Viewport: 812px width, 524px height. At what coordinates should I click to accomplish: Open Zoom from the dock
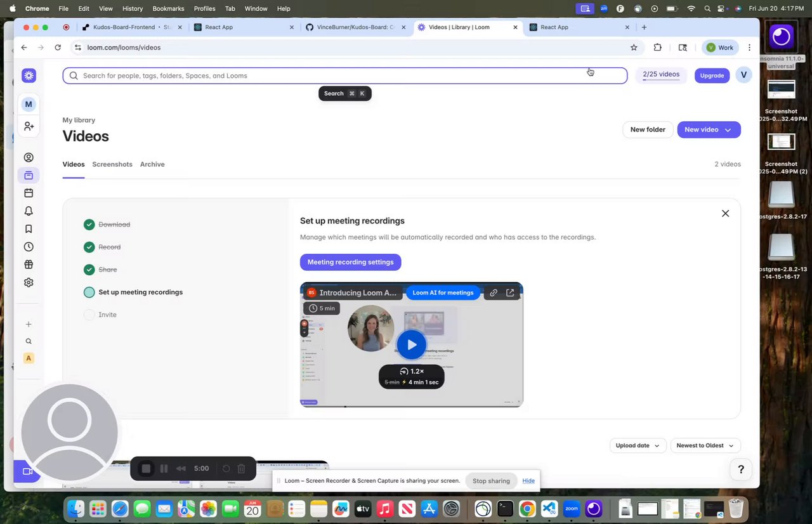click(572, 509)
